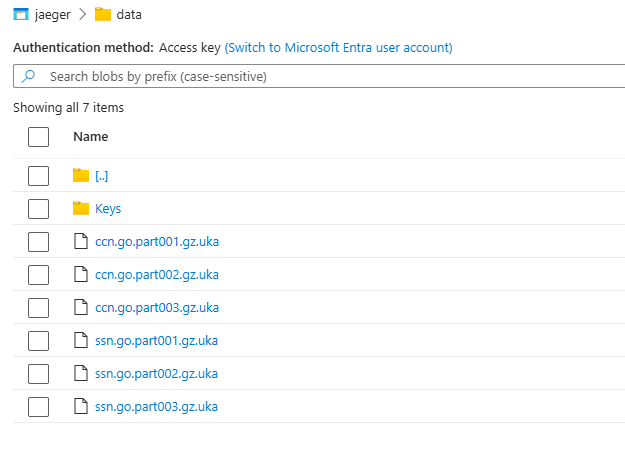Click file icon for ccn.go.part001.gz.uka
Screen dimensions: 625x472
point(82,242)
